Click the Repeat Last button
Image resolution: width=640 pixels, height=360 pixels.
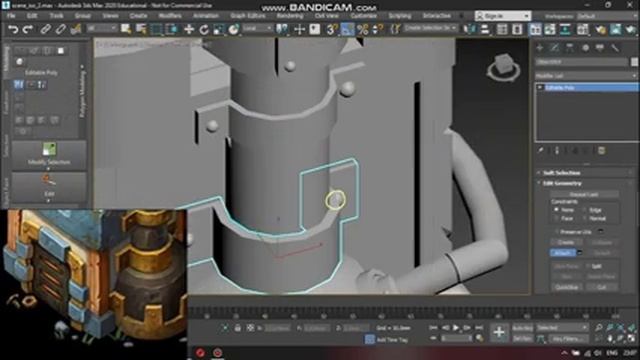584,195
